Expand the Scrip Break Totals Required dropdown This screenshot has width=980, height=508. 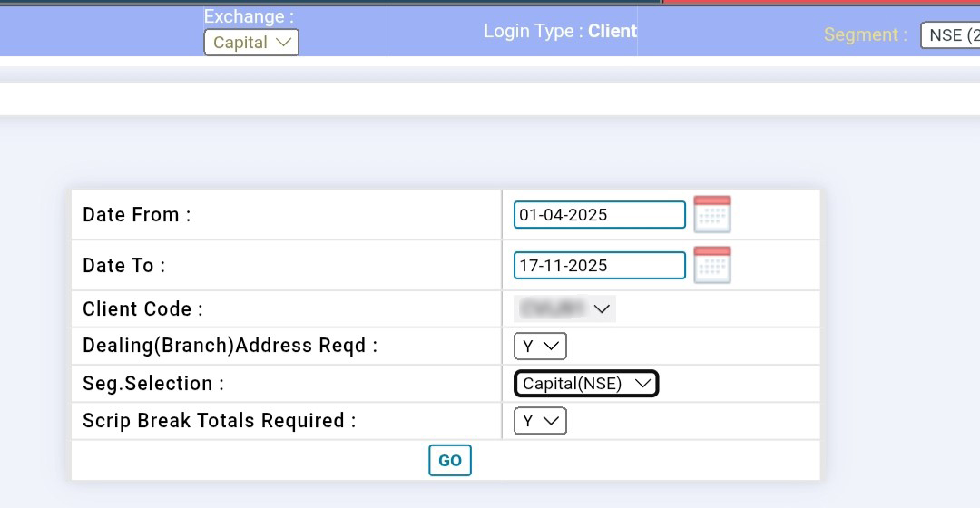pyautogui.click(x=540, y=421)
